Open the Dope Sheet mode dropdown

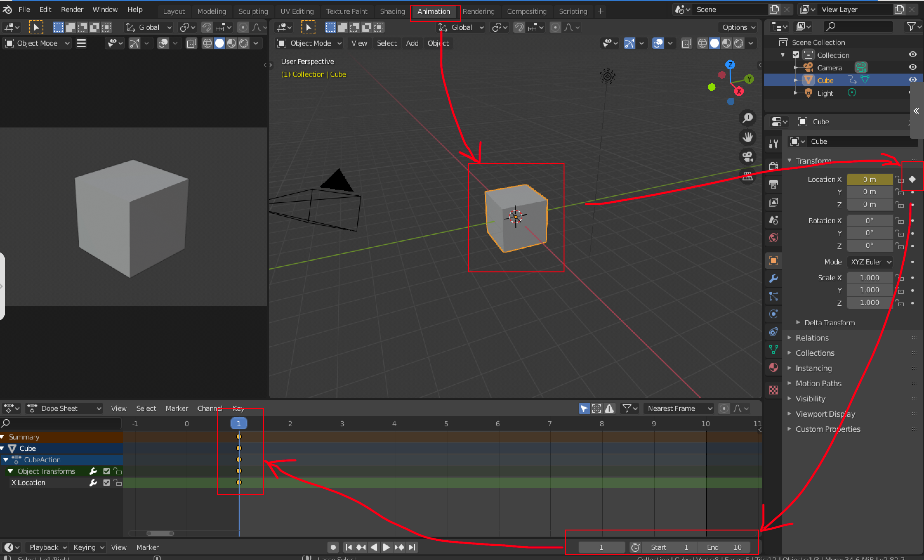[x=64, y=408]
